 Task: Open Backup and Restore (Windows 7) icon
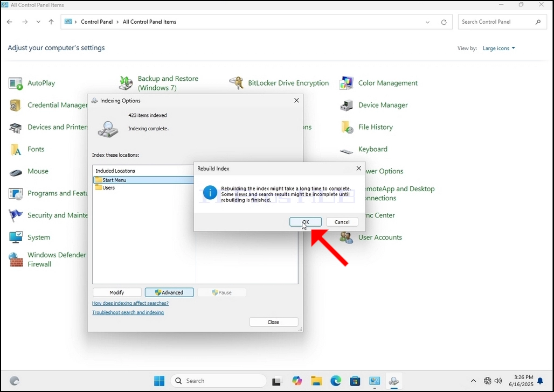(x=126, y=83)
